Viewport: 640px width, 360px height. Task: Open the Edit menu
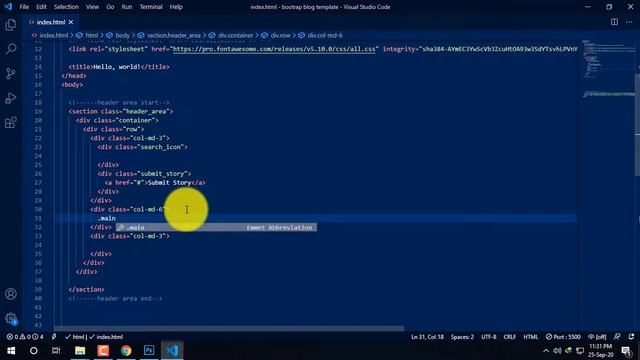41,7
